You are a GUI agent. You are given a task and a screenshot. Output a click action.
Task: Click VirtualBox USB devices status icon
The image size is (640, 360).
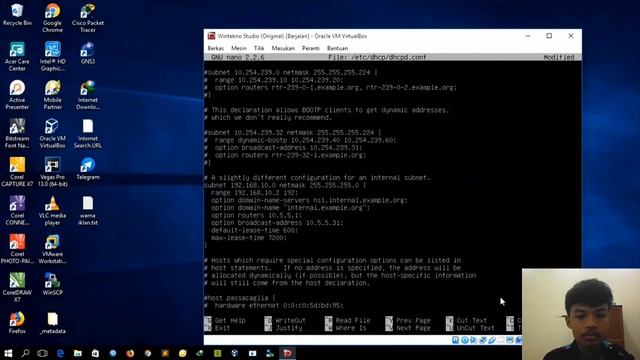pos(492,340)
